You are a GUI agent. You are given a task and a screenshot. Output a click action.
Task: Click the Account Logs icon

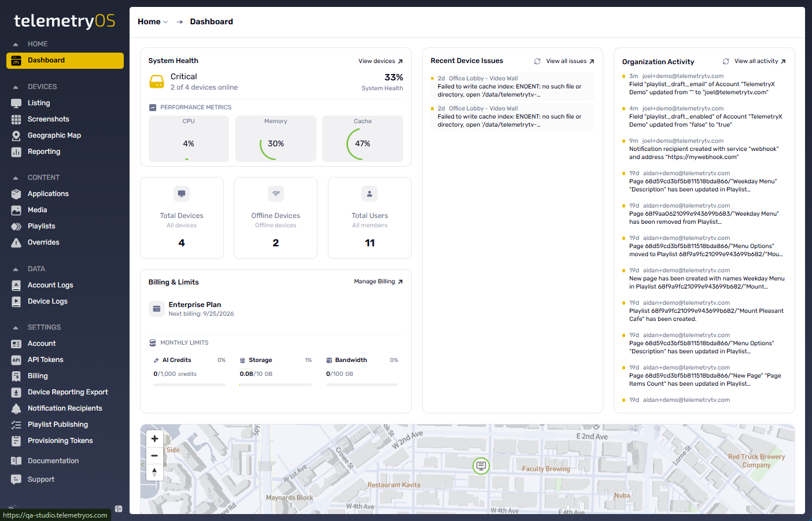(16, 285)
